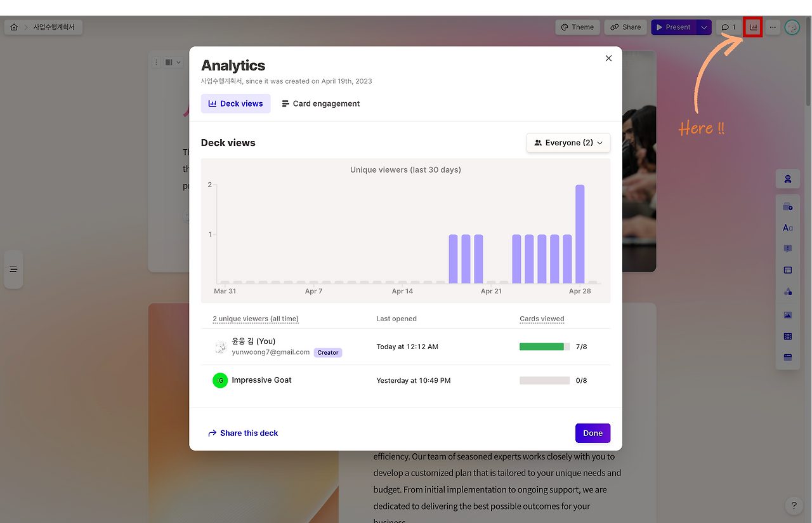Viewport: 812px width, 523px height.
Task: Open the Analytics chart icon in top toolbar
Action: pyautogui.click(x=753, y=27)
